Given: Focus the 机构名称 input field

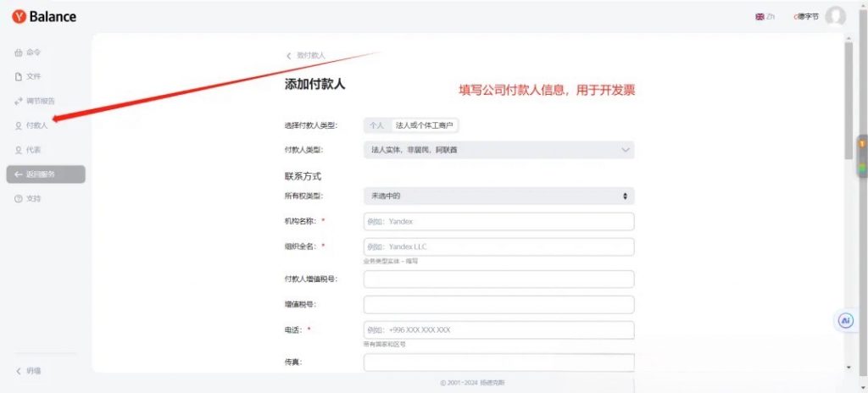Looking at the screenshot, I should pos(498,222).
